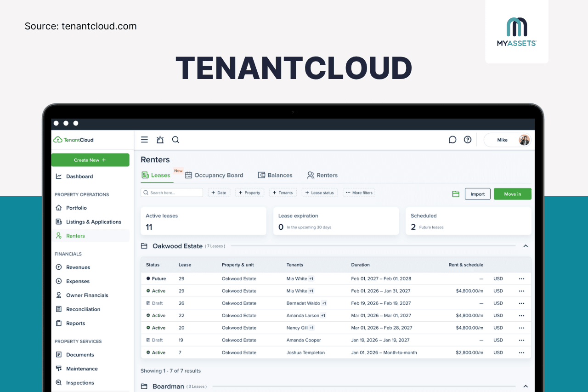Open the Tenants filter dropdown

click(283, 193)
